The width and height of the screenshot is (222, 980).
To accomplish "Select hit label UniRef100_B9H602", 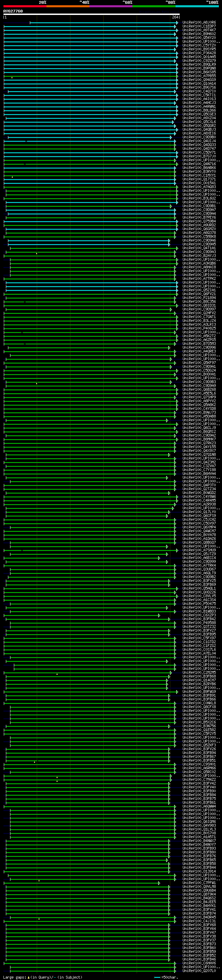I will coord(199,34).
